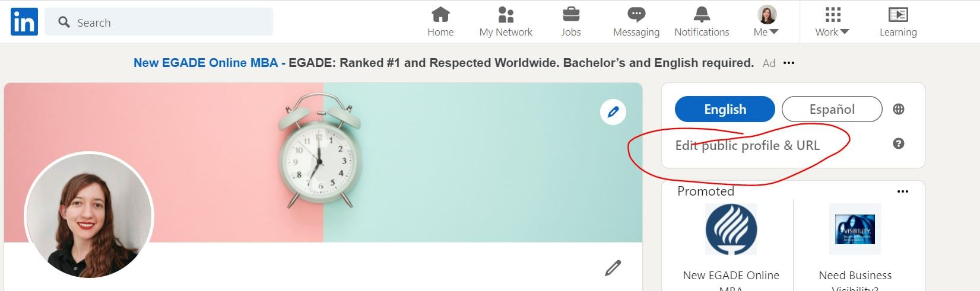
Task: View Notifications bell icon
Action: point(702,14)
